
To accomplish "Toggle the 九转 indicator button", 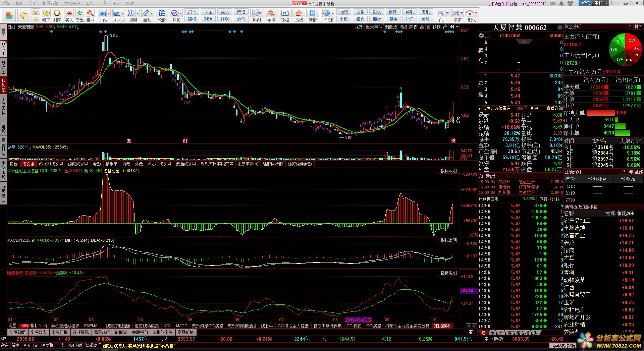I will pos(359,27).
